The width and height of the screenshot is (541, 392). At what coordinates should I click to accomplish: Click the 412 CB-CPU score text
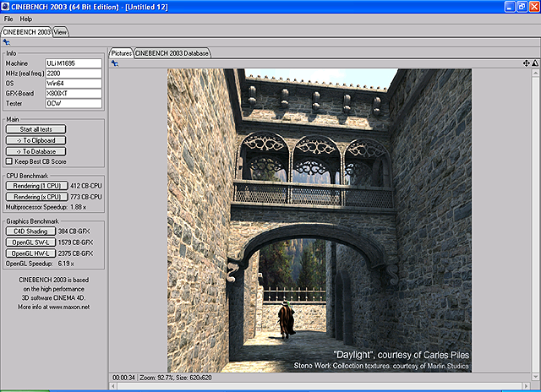[x=86, y=186]
